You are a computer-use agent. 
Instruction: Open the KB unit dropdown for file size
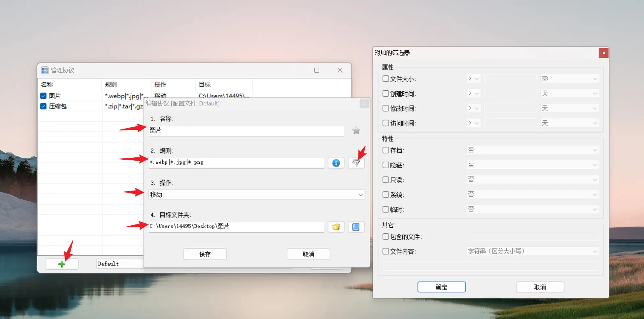pos(569,79)
